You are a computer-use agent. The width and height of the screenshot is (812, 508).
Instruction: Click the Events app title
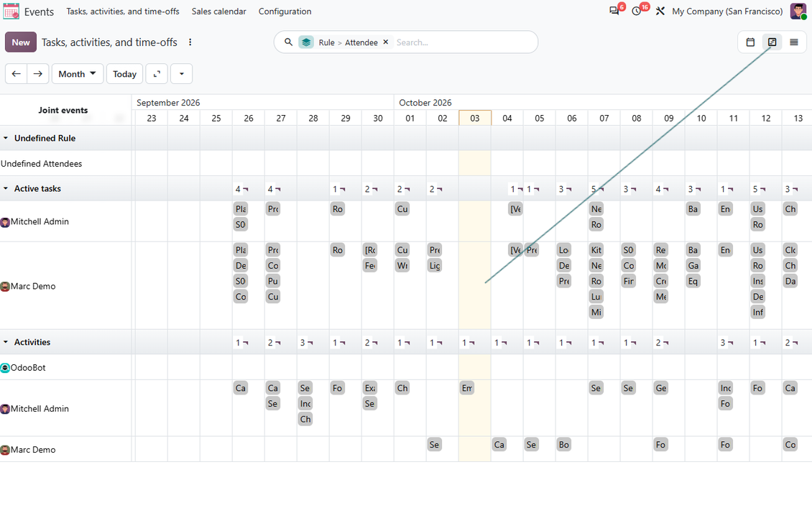click(x=39, y=11)
